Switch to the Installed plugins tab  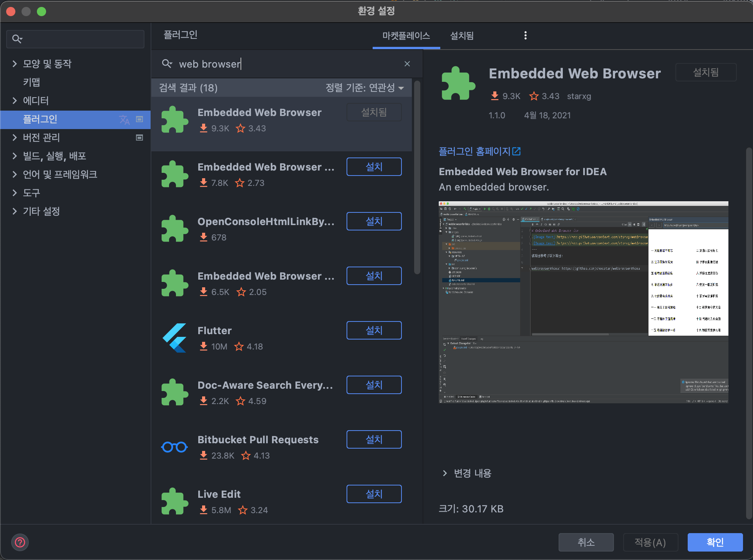462,36
